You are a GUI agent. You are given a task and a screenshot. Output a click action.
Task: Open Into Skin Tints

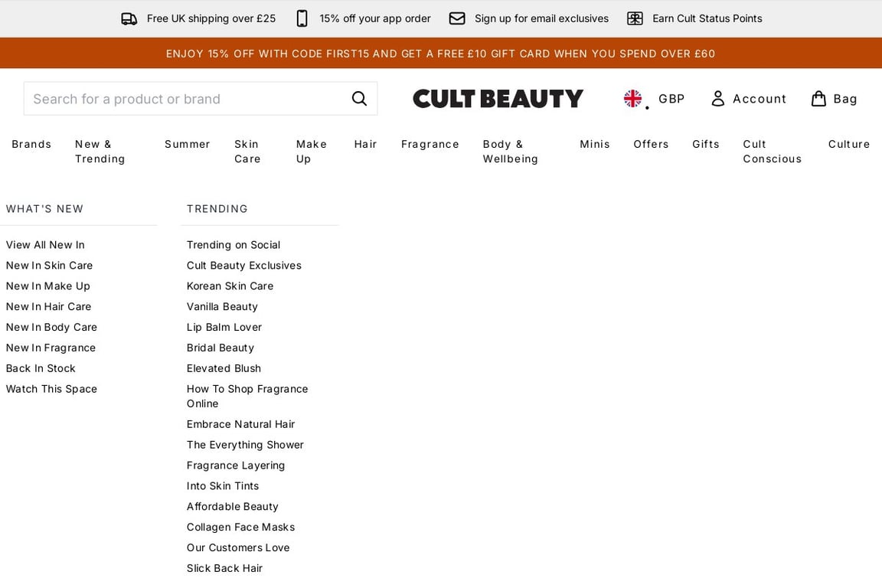(x=223, y=485)
